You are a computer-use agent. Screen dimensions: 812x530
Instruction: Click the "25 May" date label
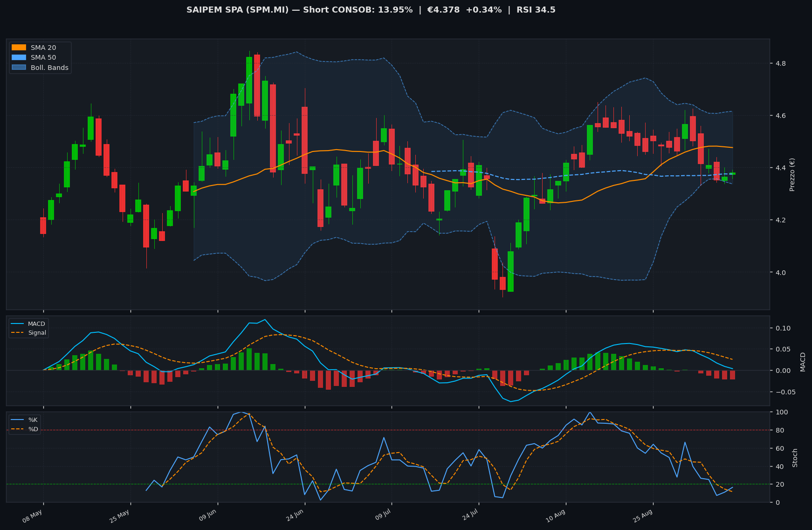(120, 516)
